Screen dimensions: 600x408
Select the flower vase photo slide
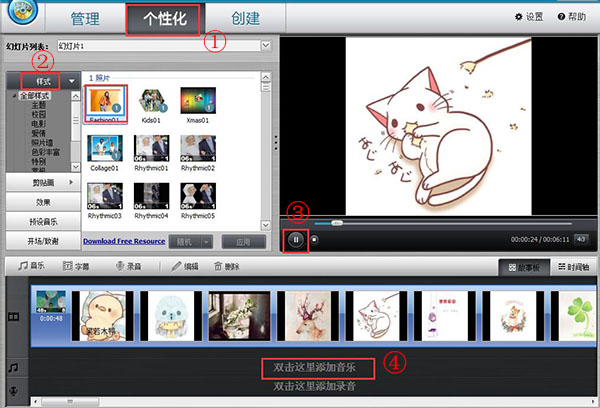point(239,316)
